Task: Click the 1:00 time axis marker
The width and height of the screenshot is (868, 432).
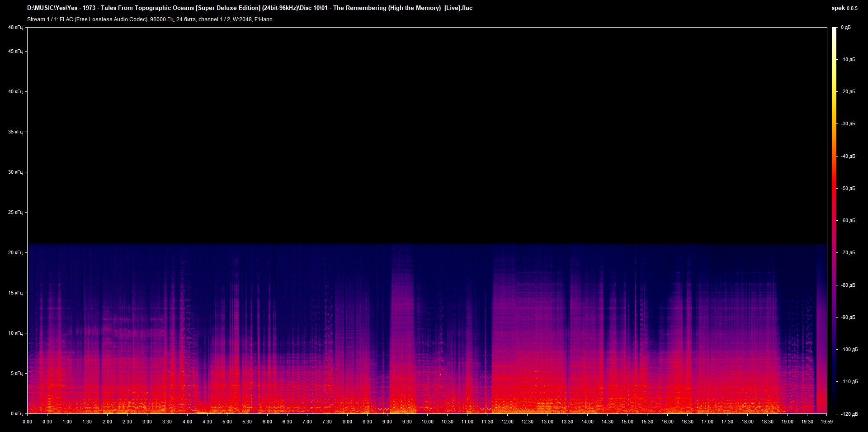Action: (67, 422)
